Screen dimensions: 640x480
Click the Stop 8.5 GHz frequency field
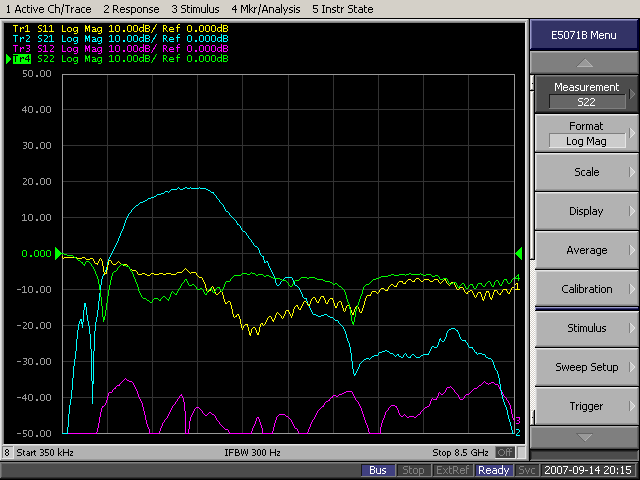pyautogui.click(x=462, y=452)
